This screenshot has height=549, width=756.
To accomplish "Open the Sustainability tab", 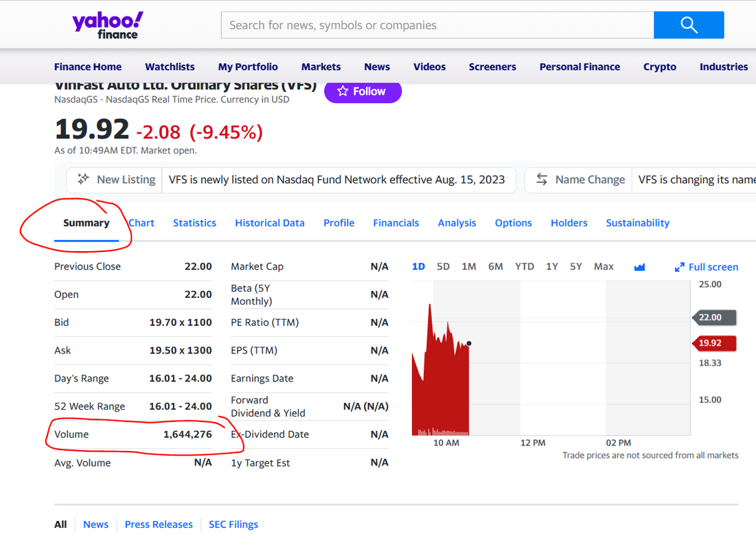I will [x=637, y=223].
